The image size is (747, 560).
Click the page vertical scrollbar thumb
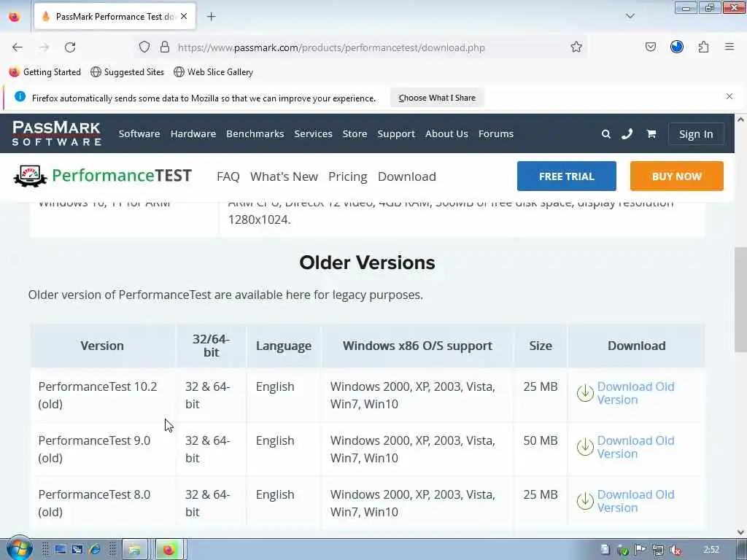point(741,300)
